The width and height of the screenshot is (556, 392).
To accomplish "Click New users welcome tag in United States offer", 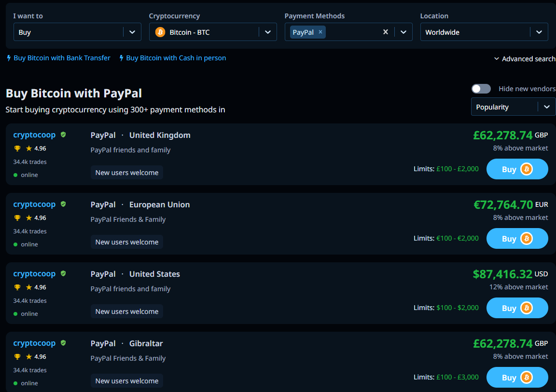I will tap(127, 311).
